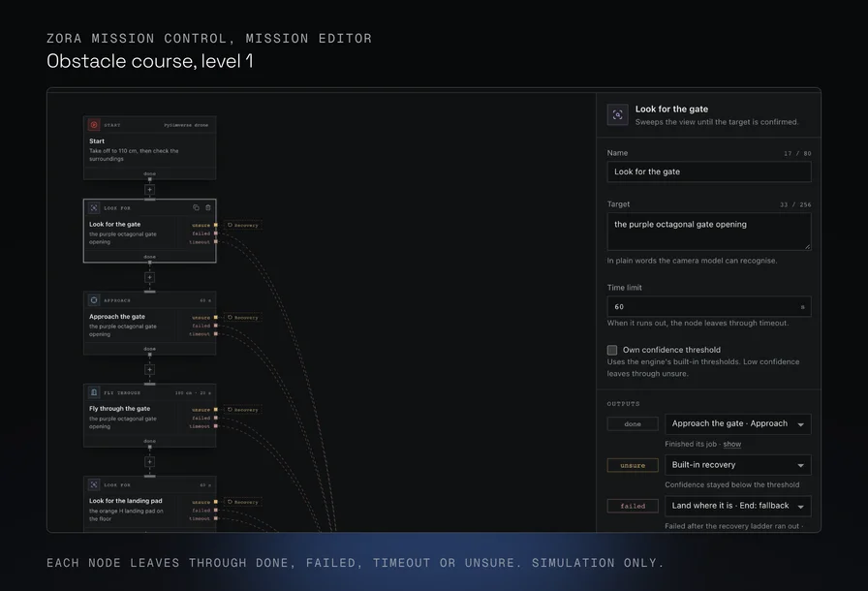Enable the Own confidence threshold checkbox
868x591 pixels.
612,350
